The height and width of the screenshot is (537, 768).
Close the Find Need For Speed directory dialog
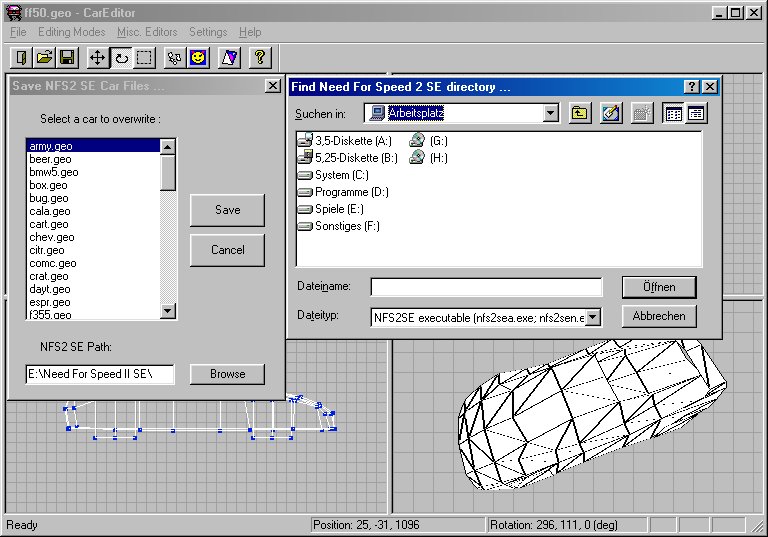coord(709,87)
